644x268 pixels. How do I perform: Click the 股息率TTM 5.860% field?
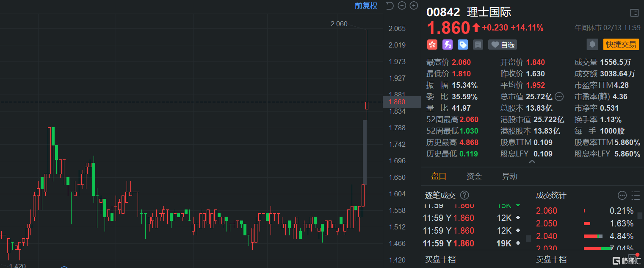click(607, 142)
